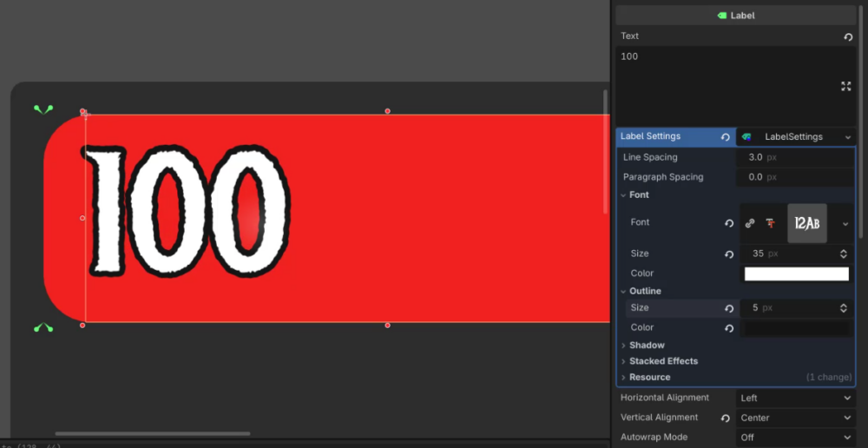Viewport: 868px width, 448px height.
Task: Click the "Horizontal Alignment" property label
Action: [x=665, y=398]
